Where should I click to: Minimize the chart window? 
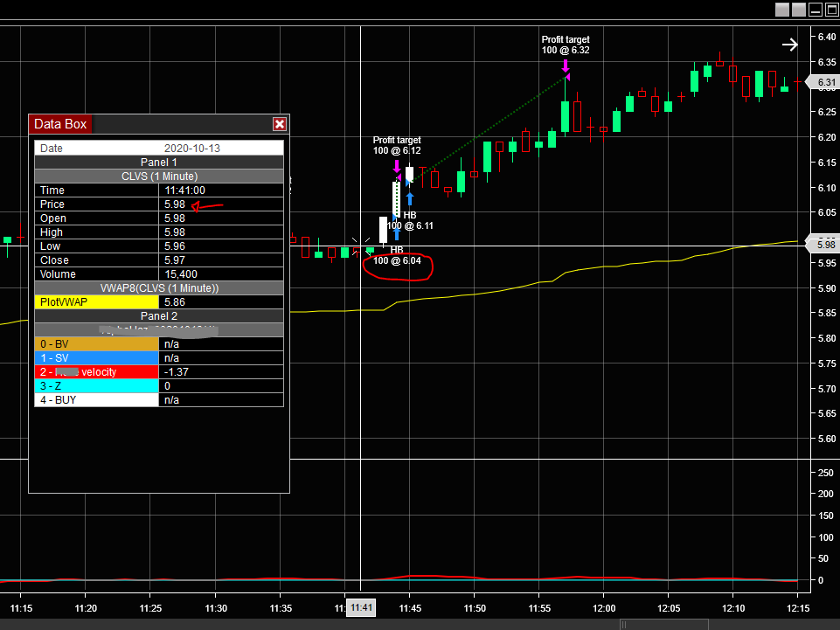click(816, 9)
